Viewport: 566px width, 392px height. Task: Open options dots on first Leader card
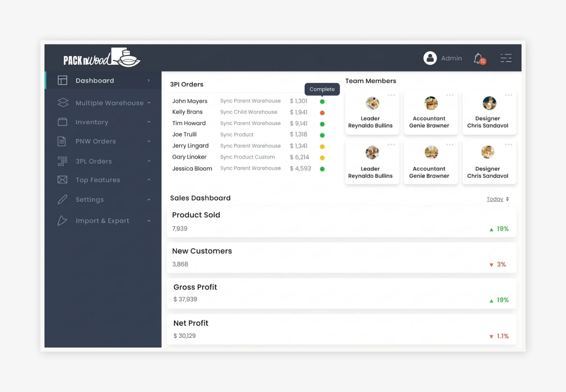(x=391, y=95)
